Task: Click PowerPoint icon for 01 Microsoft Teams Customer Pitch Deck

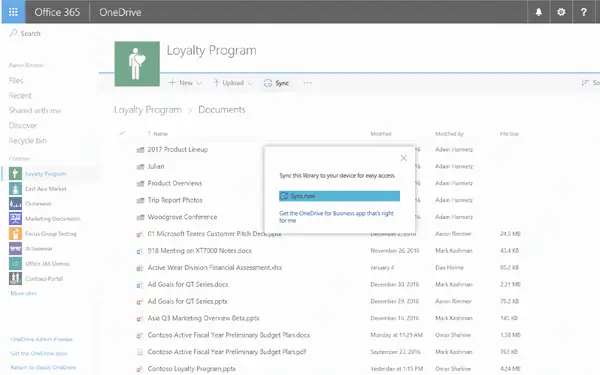Action: 140,234
